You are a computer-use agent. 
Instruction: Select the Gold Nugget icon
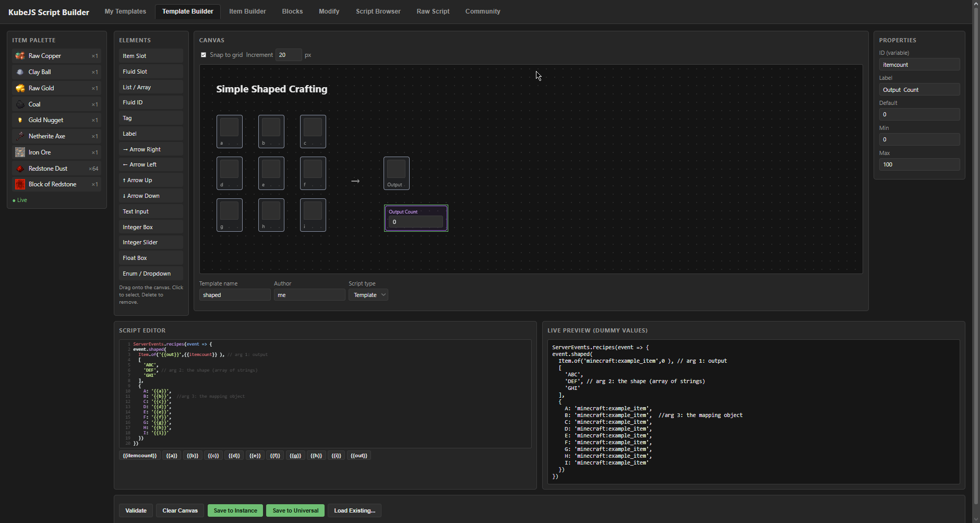click(20, 120)
